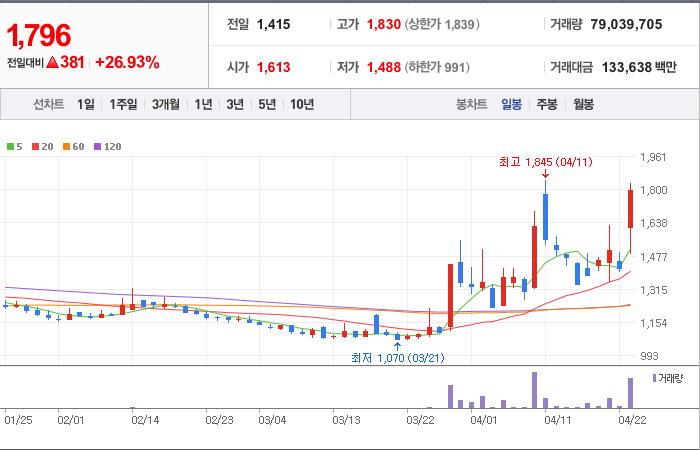Click the 1,800 price axis label
700x450 pixels.
point(654,190)
